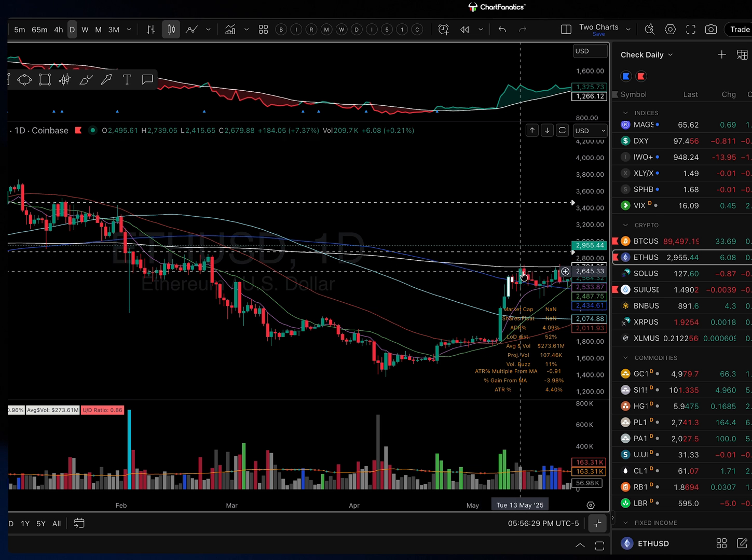Toggle quick indicator button R

point(311,30)
